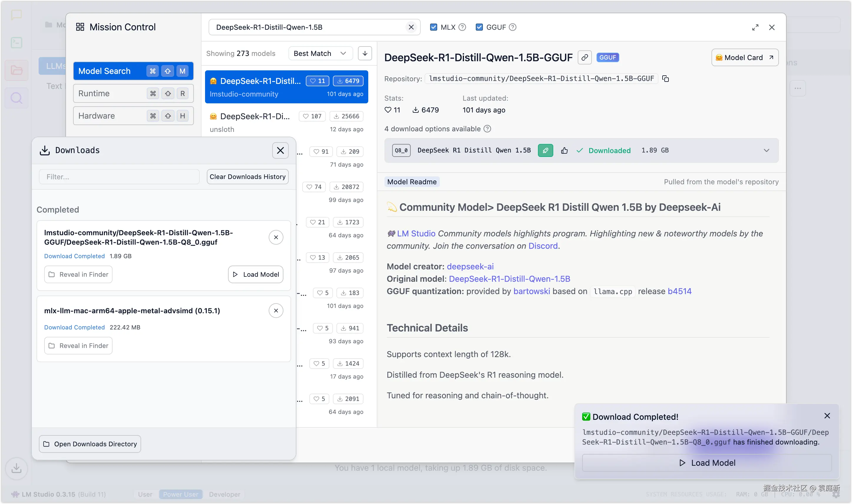Open downloads icon at bottom left

pyautogui.click(x=16, y=468)
